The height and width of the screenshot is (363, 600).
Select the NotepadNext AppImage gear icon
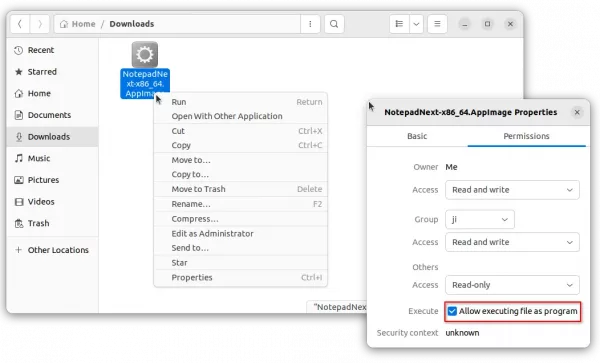point(145,54)
